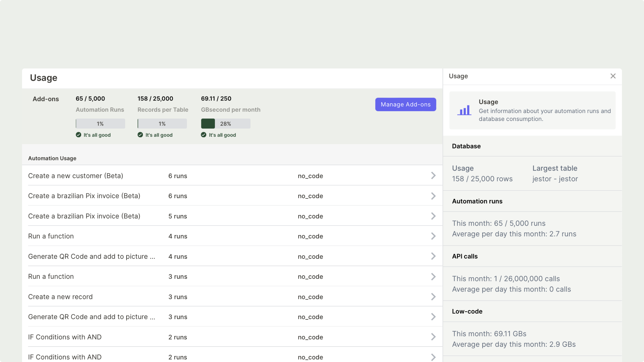This screenshot has width=644, height=362.
Task: Click the Low-code section heading
Action: coord(467,311)
